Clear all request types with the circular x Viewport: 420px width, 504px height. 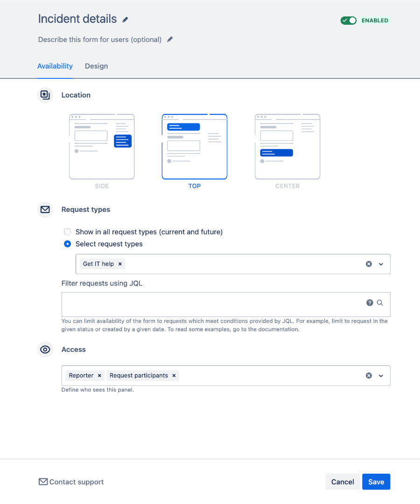click(x=369, y=264)
